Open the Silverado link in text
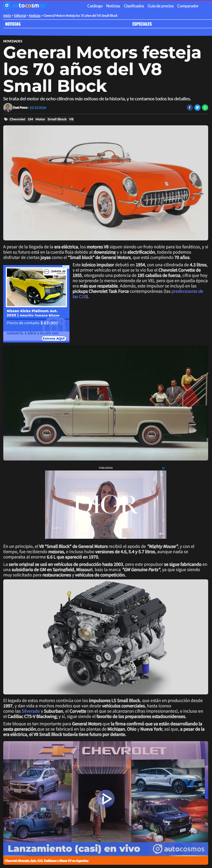Screen dimensions: 212x868 coord(31,711)
